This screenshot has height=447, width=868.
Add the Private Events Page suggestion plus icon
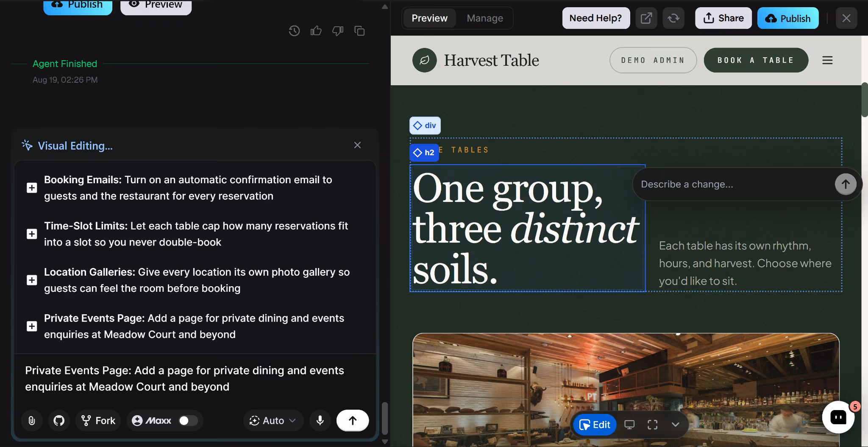coord(32,326)
